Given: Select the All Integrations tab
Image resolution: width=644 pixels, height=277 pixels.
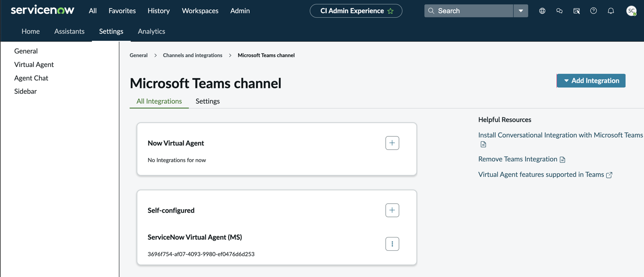Looking at the screenshot, I should click(x=159, y=101).
